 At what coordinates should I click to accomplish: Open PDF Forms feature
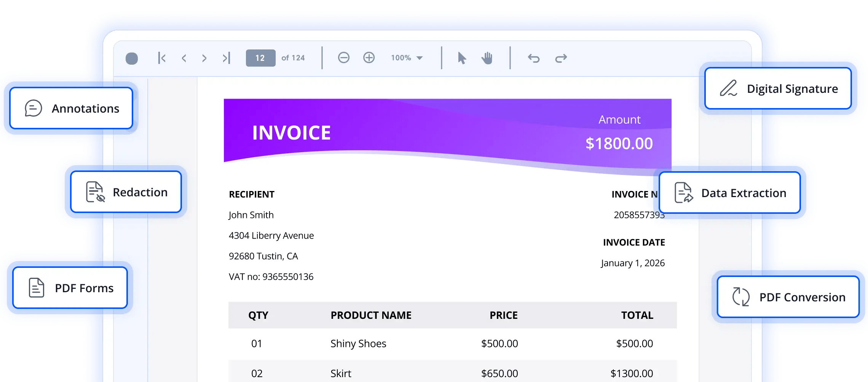click(x=70, y=288)
